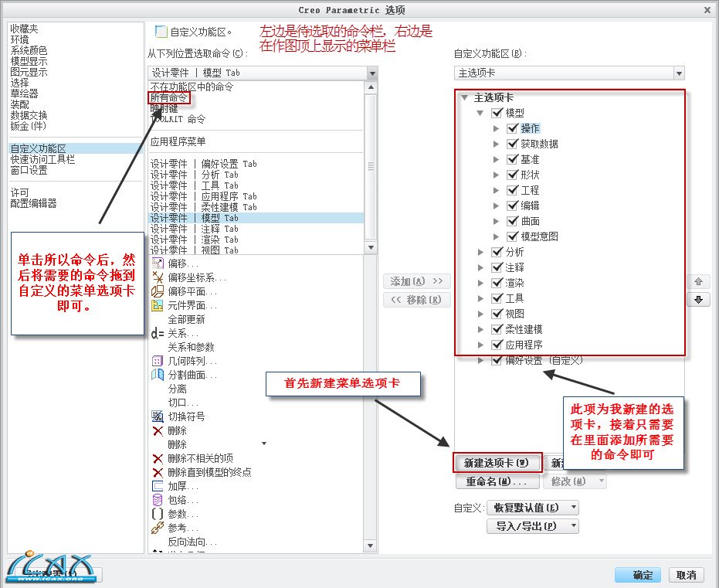Confirm with the 确定 button

pyautogui.click(x=637, y=575)
